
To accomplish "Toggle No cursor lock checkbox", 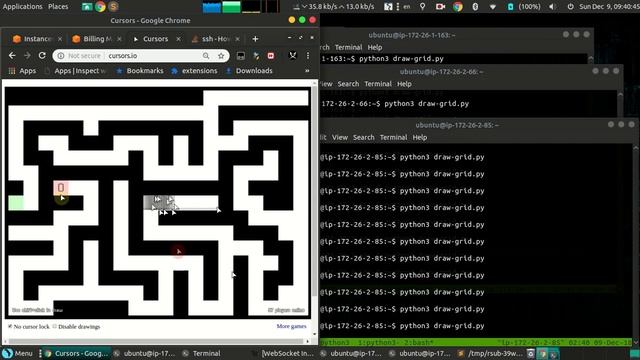I will [x=10, y=326].
